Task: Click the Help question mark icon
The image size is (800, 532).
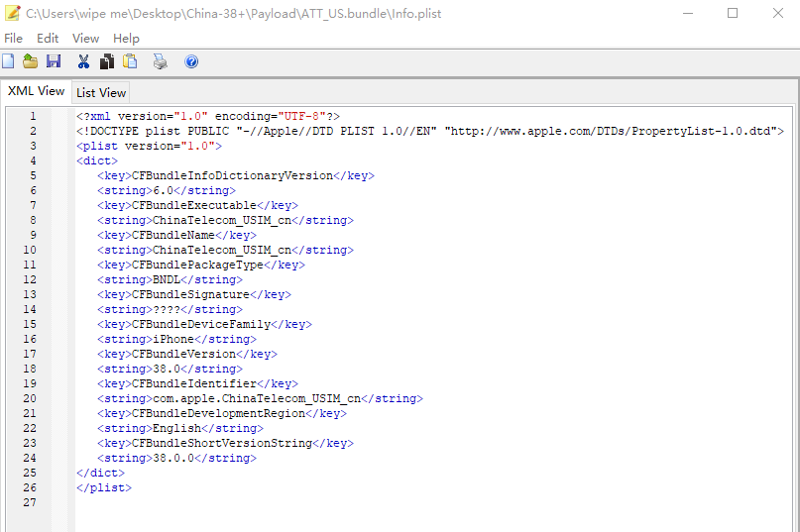Action: [191, 61]
